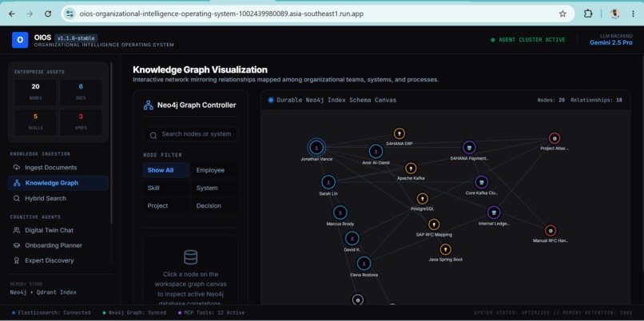Click the Nodes tile showing 20
This screenshot has width=644, height=321.
(x=35, y=92)
